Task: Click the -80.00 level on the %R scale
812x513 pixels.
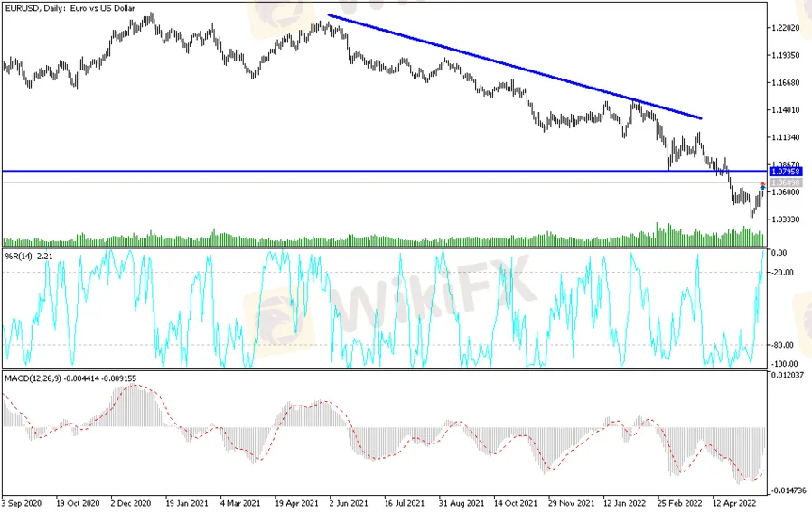Action: coord(782,345)
